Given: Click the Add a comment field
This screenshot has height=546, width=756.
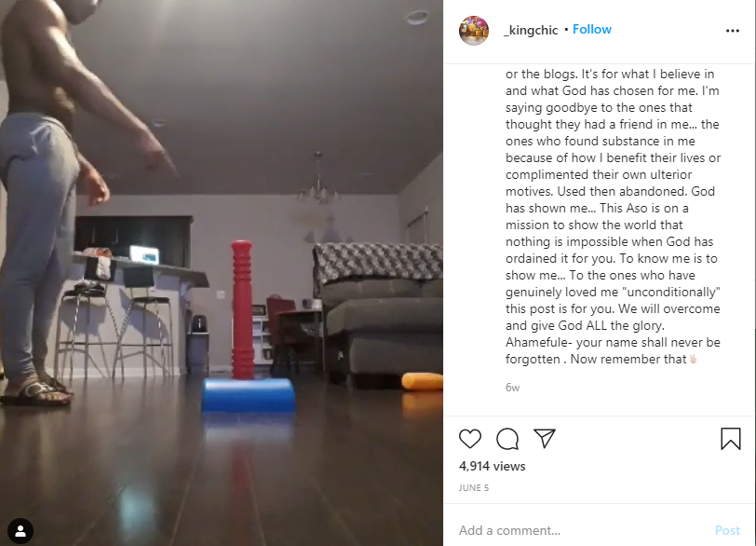Looking at the screenshot, I should point(584,530).
